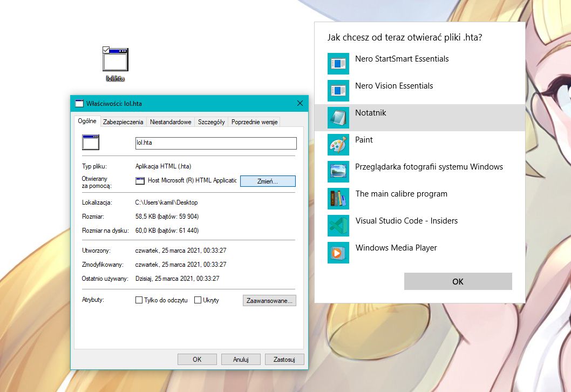Viewport: 571px width, 392px height.
Task: Click the path C:\Users\kamil\Desktop
Action: 166,202
